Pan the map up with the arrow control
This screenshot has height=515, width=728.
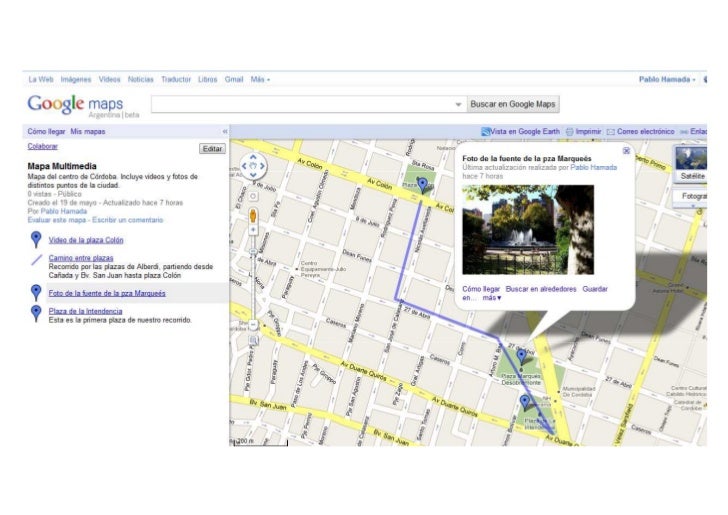(253, 157)
